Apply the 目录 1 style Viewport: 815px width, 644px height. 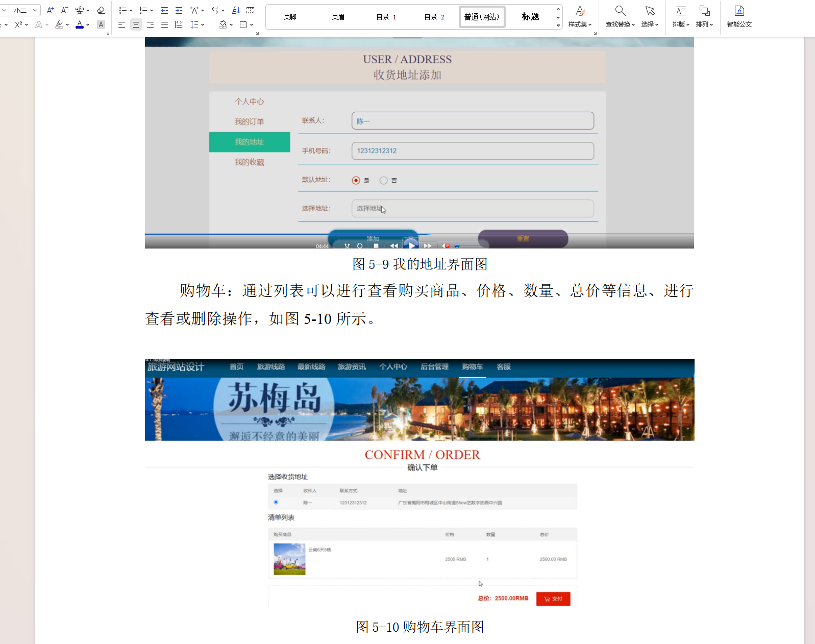386,17
